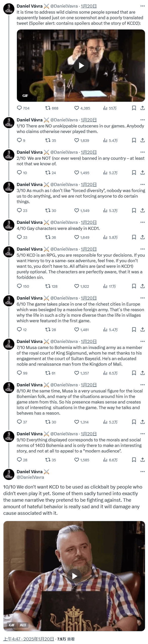View analytics for the 5/10 tweet with 17万 views

(109, 286)
